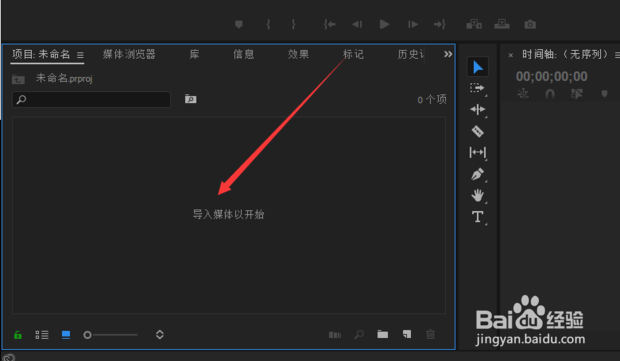Select the Ripple Edit tool

478,110
